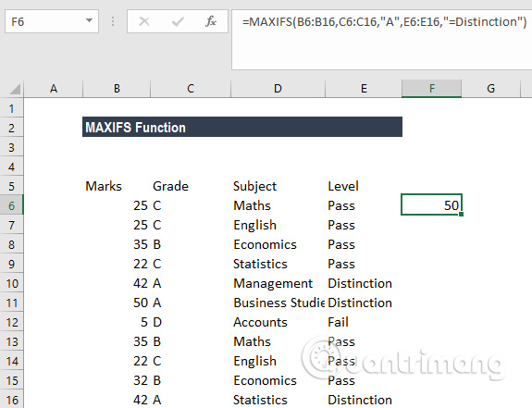Select row 10 header
The height and width of the screenshot is (408, 532).
[12, 283]
